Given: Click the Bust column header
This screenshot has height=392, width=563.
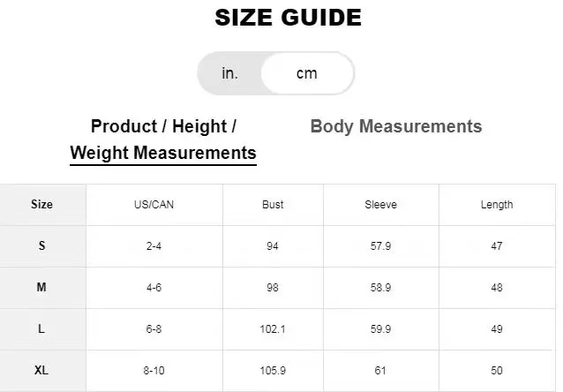Looking at the screenshot, I should click(273, 205).
